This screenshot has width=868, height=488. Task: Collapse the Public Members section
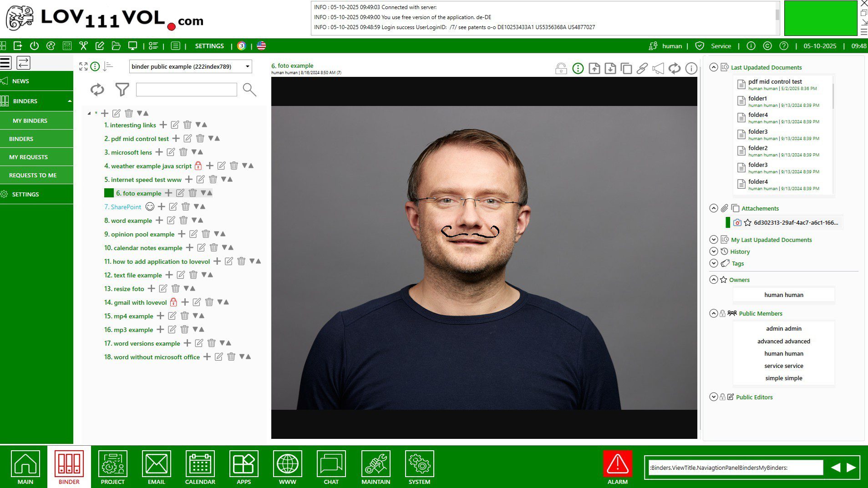click(713, 313)
